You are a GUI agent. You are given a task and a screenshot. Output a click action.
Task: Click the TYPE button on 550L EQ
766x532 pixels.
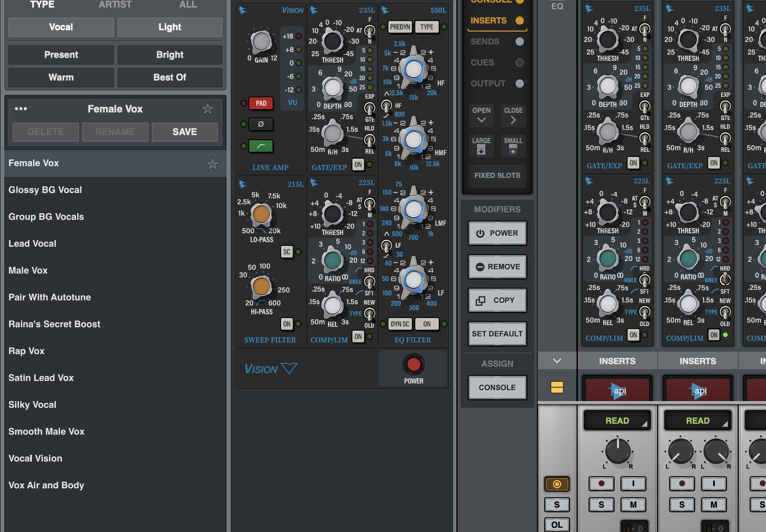(x=427, y=27)
